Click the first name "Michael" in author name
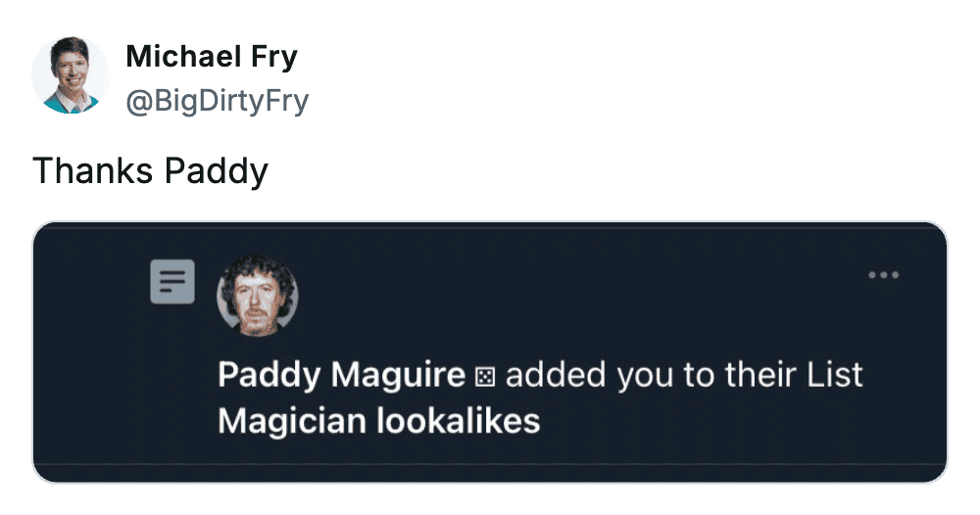The height and width of the screenshot is (515, 980). (183, 57)
